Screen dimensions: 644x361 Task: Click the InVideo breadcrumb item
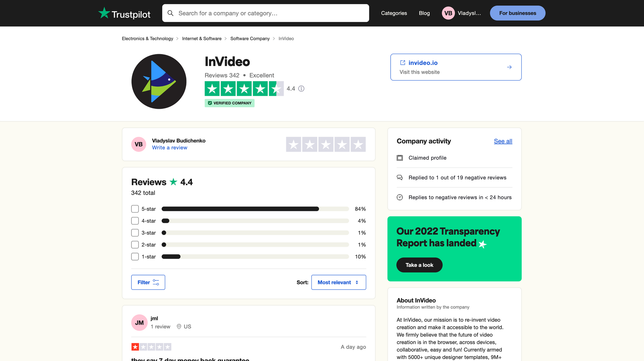click(x=286, y=39)
